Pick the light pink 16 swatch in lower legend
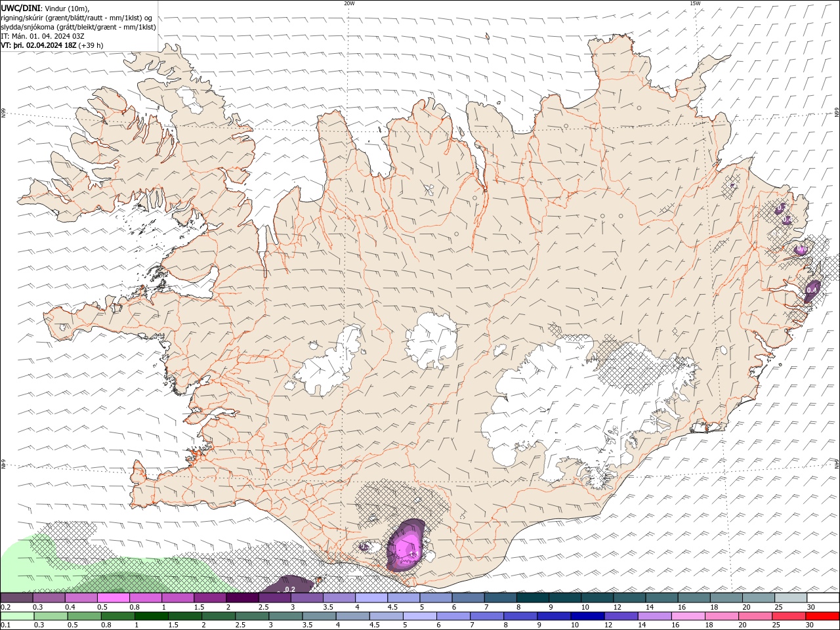 (x=688, y=616)
